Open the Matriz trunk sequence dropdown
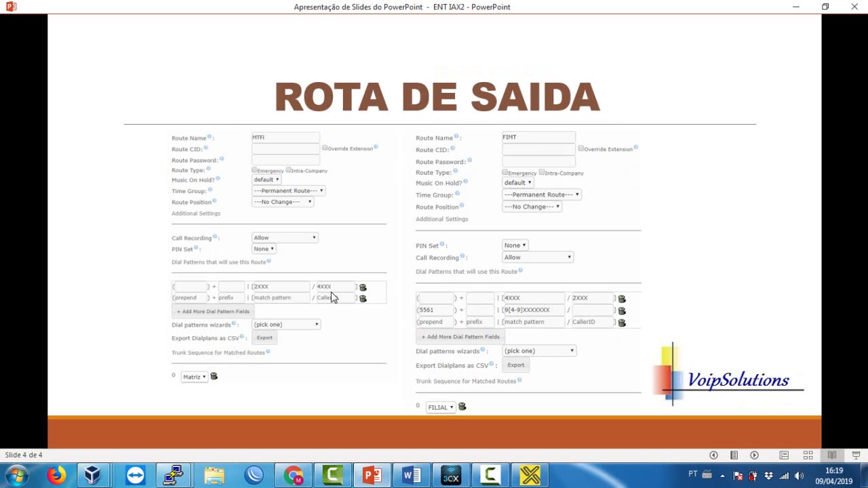 (x=194, y=377)
